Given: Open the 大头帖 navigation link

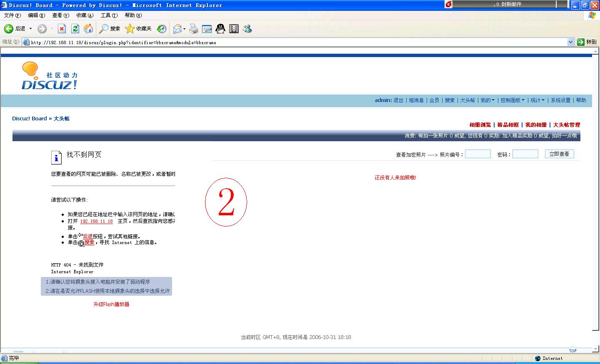Looking at the screenshot, I should 467,100.
